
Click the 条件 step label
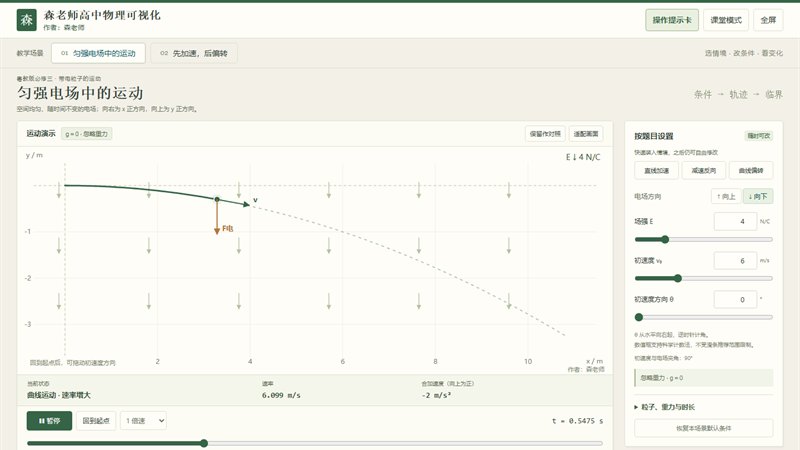pos(703,94)
